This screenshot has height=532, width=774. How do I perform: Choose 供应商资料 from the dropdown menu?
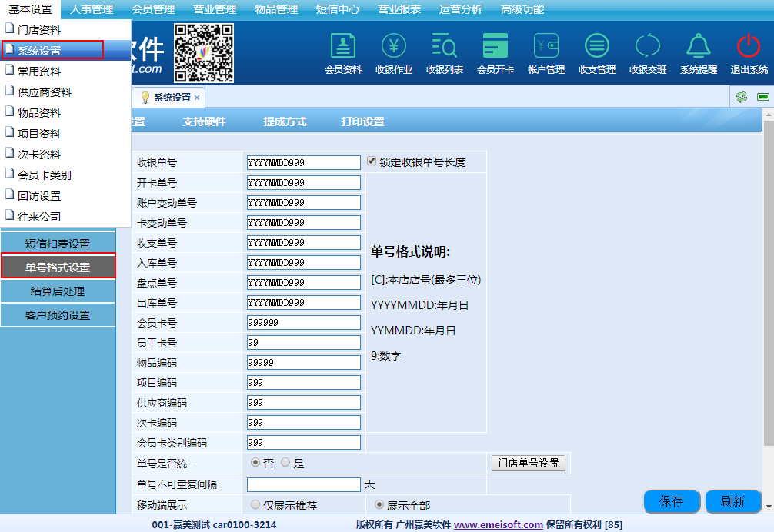(45, 92)
